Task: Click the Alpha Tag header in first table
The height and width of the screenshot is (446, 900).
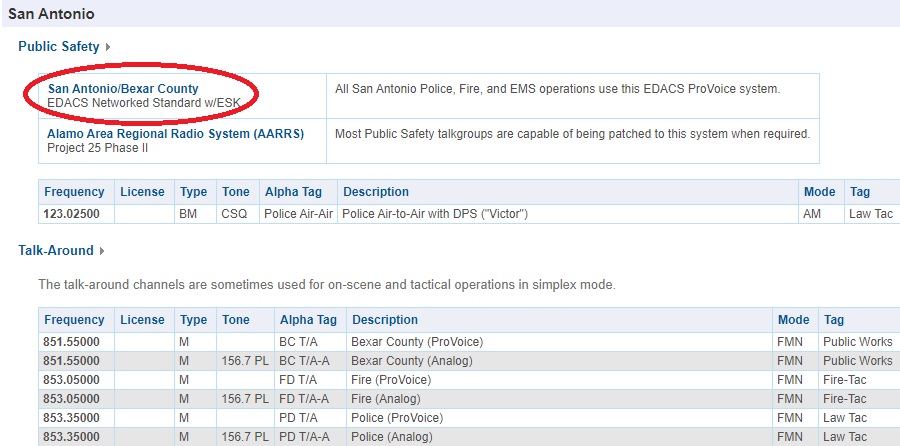Action: (293, 192)
